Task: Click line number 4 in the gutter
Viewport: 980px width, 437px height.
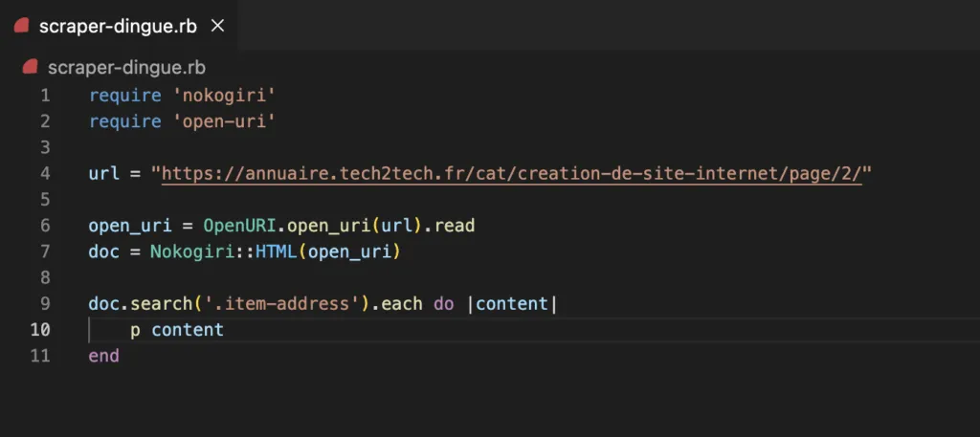Action: coord(44,173)
